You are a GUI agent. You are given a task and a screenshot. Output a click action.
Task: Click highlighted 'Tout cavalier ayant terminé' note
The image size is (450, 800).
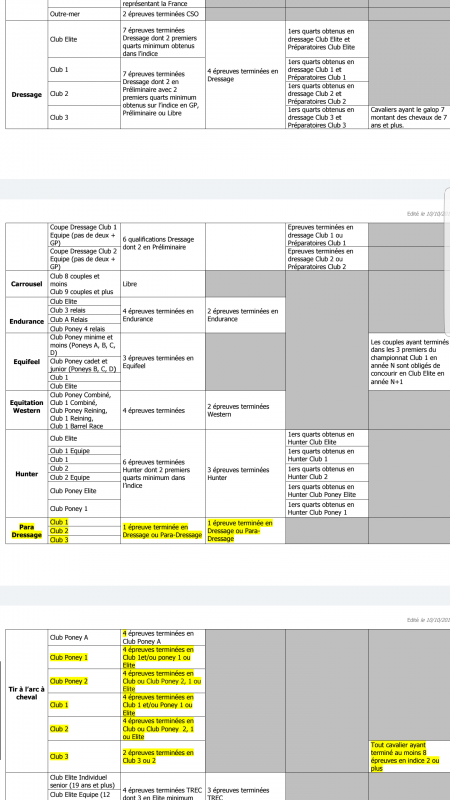click(409, 757)
